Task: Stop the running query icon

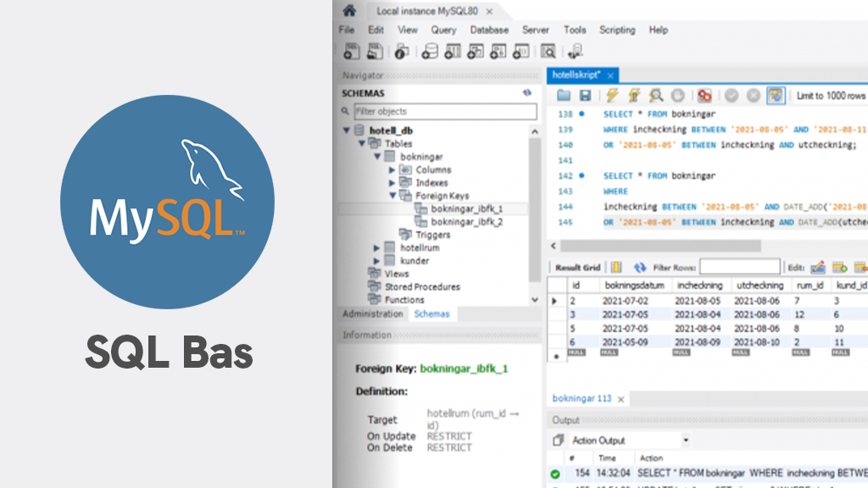Action: (x=677, y=95)
